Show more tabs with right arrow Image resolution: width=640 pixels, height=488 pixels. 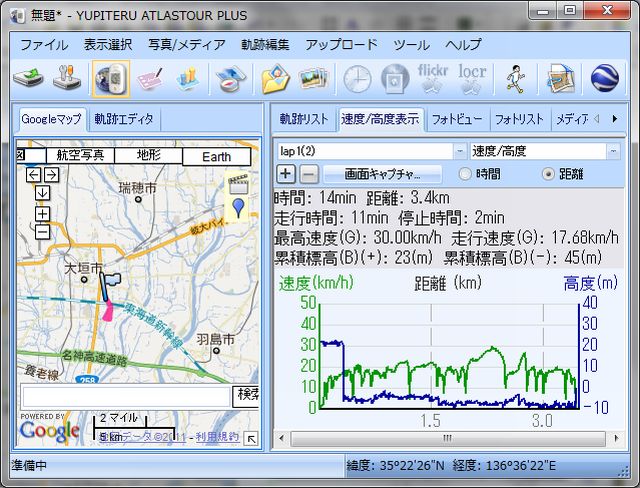coord(615,119)
